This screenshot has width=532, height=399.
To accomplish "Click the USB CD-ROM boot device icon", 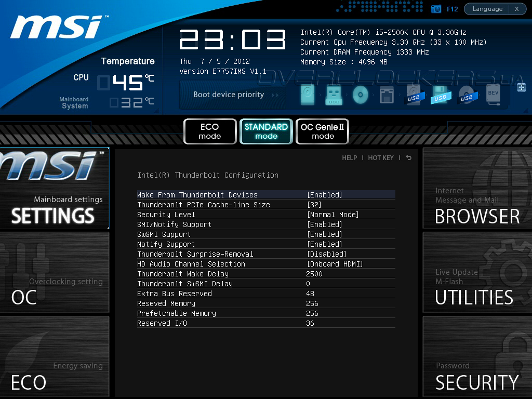I will click(467, 95).
